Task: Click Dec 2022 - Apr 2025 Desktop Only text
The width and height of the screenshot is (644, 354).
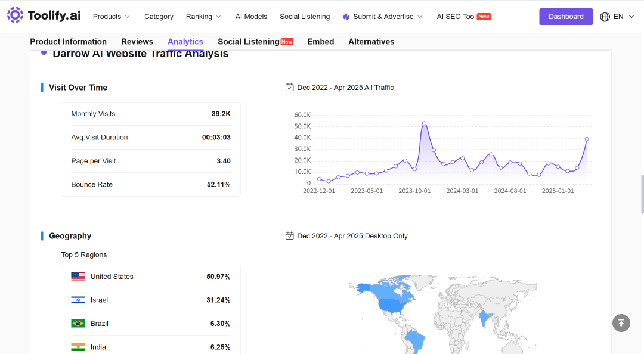Action: [x=352, y=236]
